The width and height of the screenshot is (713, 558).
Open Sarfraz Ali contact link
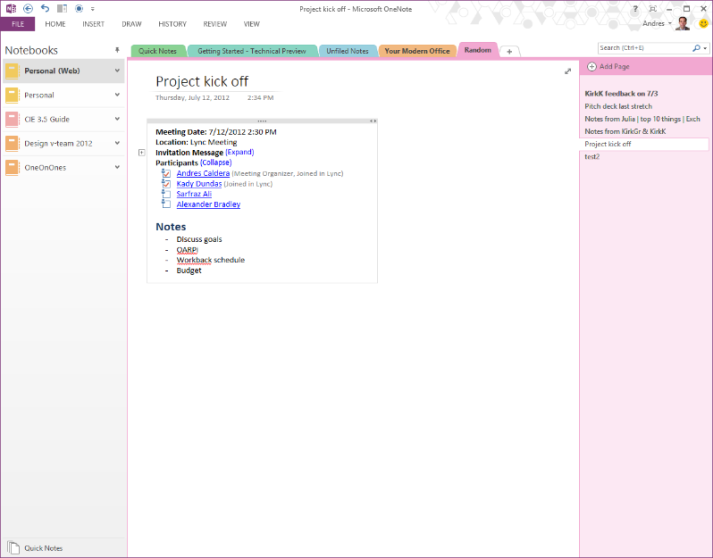pos(194,194)
